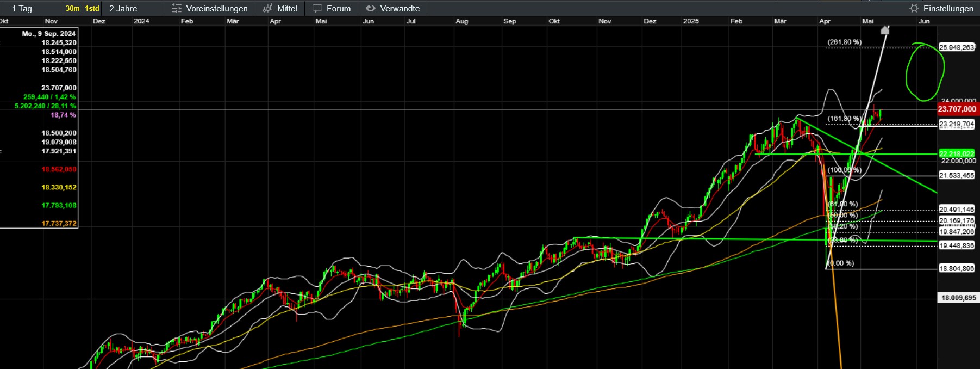Image resolution: width=980 pixels, height=369 pixels.
Task: Click the green value 5.202,240 / 28,11 %
Action: [45, 106]
